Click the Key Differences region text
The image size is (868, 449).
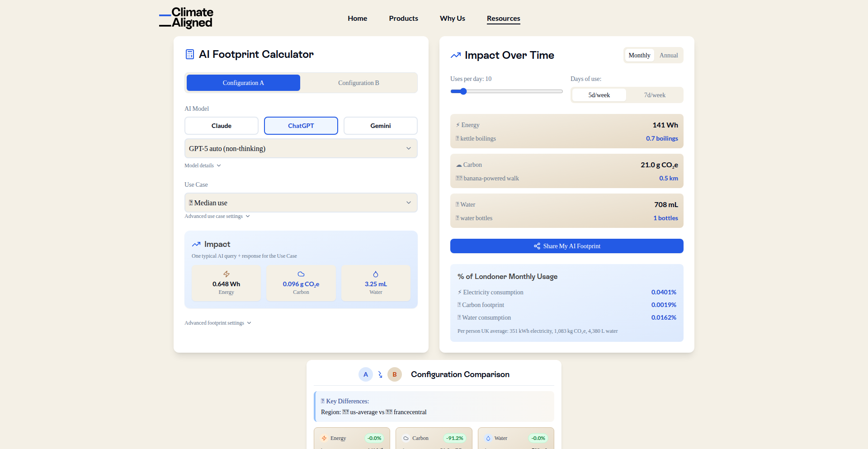(x=373, y=412)
